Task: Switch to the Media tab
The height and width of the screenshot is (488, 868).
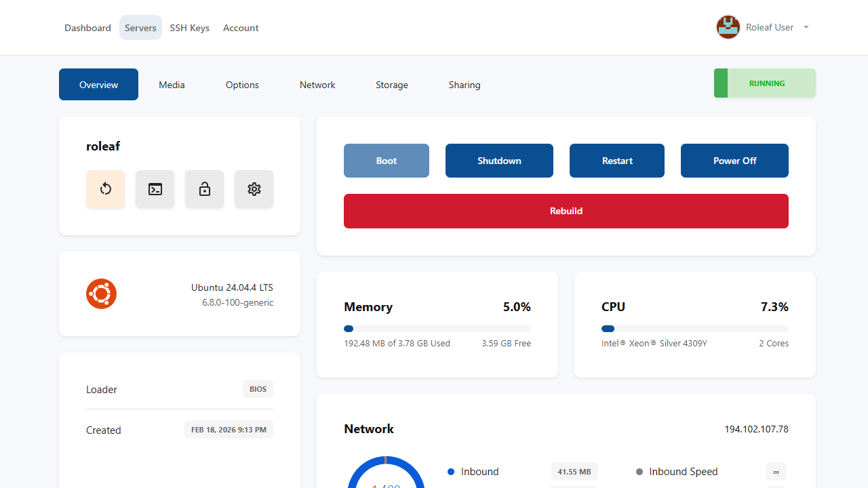Action: 171,84
